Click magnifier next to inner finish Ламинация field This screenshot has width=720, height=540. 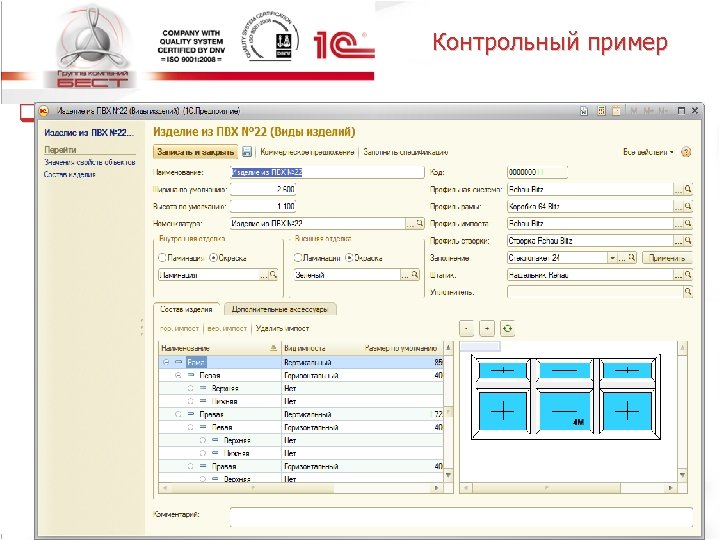pos(273,275)
